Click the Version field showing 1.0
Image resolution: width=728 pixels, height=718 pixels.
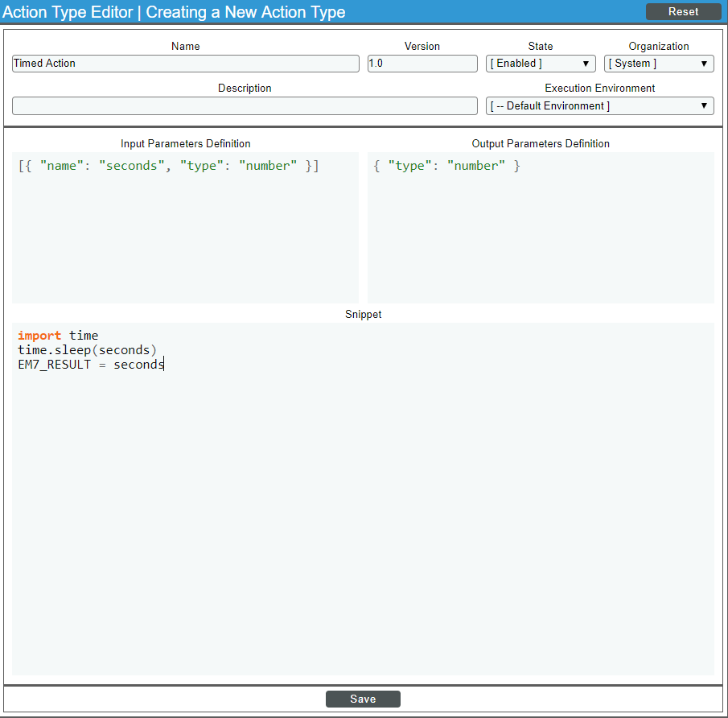tap(422, 64)
